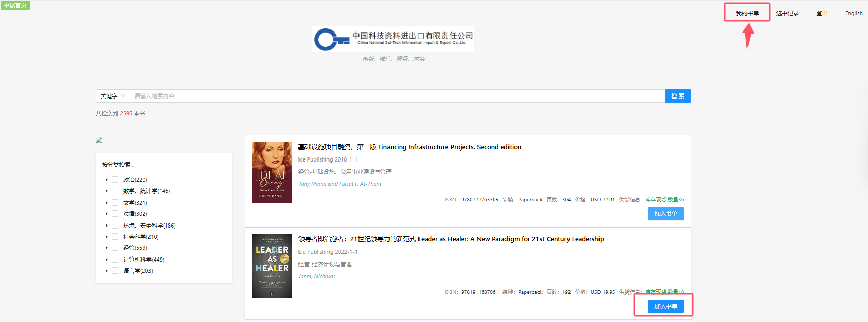Open Leader as Healer book title link
868x322 pixels.
451,239
